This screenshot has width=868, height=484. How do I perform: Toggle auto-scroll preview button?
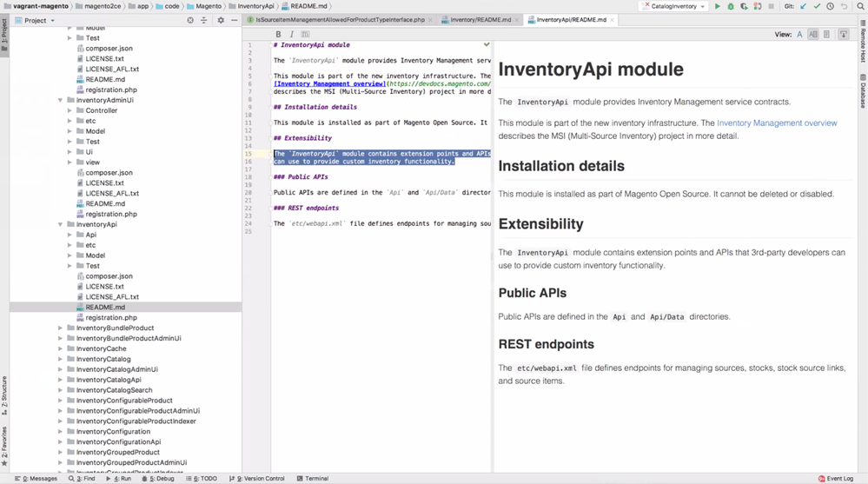point(843,35)
